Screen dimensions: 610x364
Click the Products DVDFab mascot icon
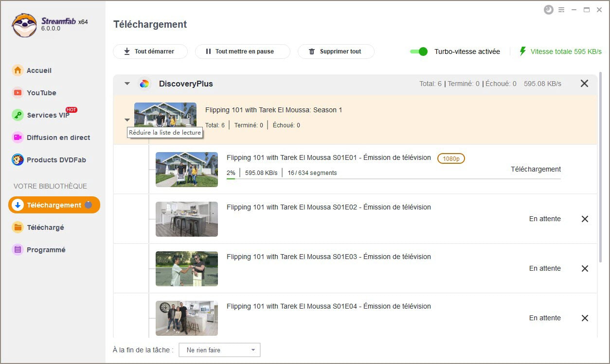tap(18, 160)
